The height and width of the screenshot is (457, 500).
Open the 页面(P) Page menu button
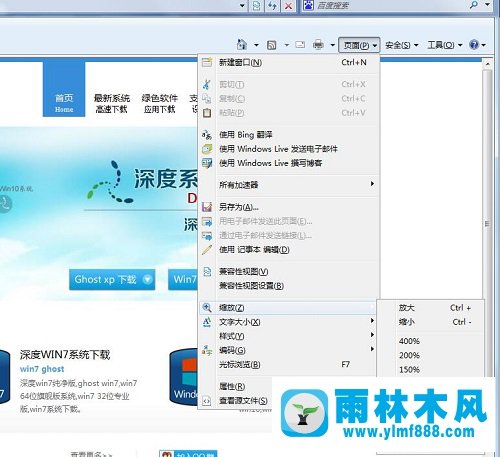pos(359,45)
